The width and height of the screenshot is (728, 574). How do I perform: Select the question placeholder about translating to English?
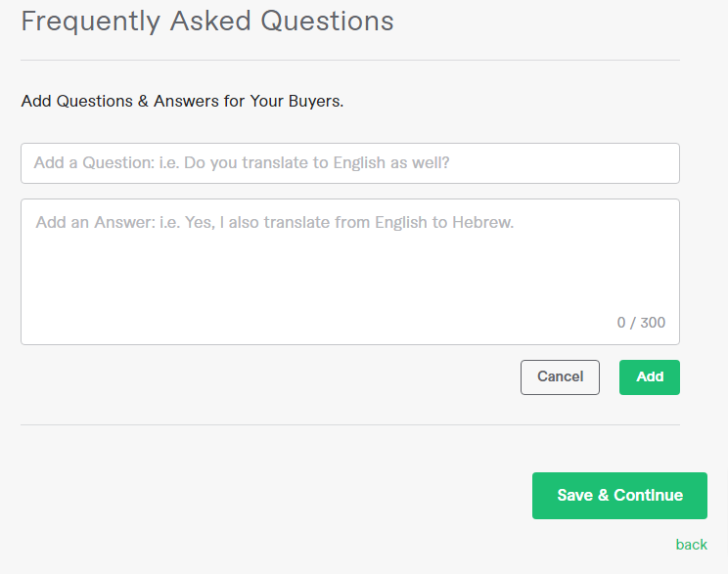[x=242, y=163]
